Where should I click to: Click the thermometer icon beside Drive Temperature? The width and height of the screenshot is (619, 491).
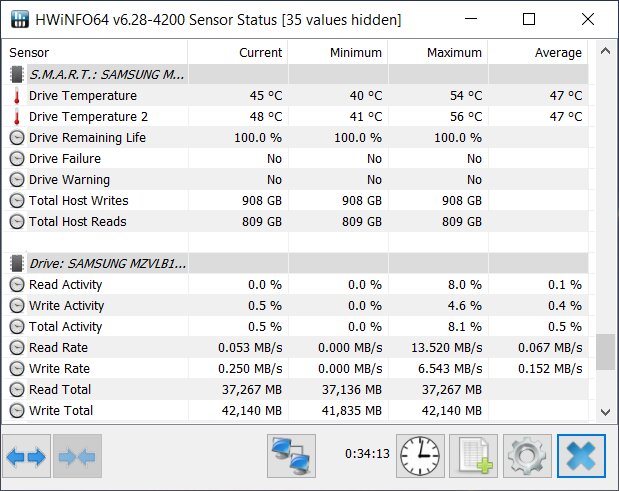17,96
